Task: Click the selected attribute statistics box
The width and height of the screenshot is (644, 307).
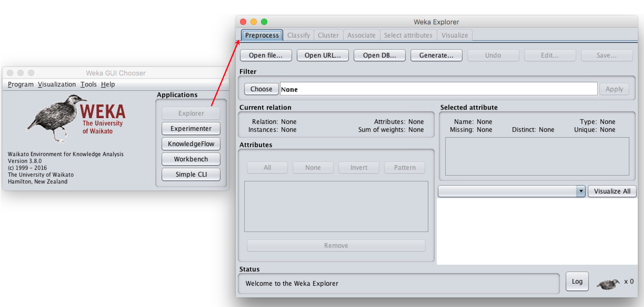Action: 537,156
